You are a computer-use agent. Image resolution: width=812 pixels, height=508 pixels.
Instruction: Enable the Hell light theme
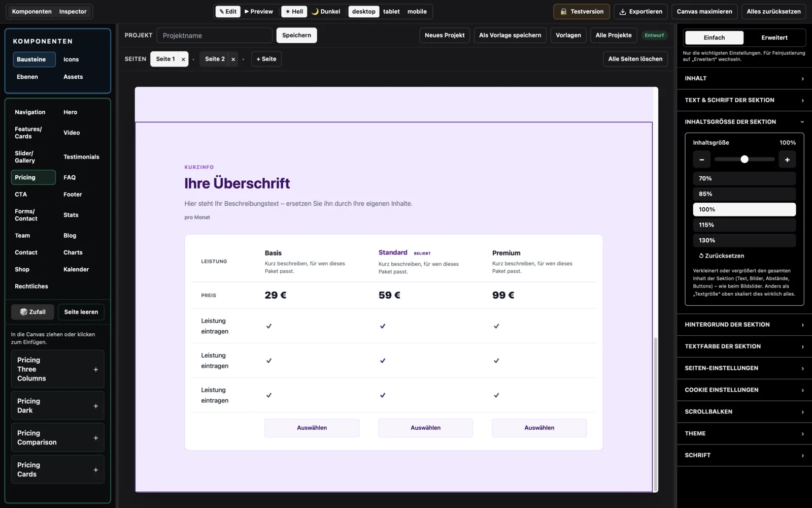tap(294, 12)
